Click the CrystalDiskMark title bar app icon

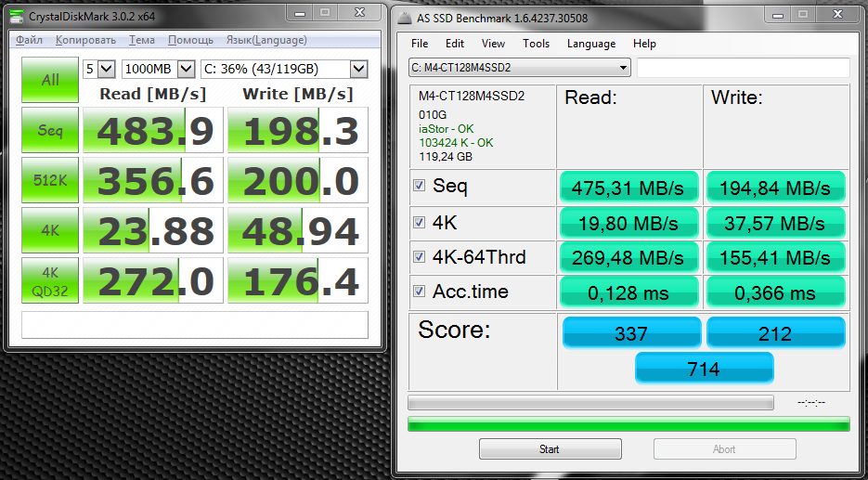(17, 16)
